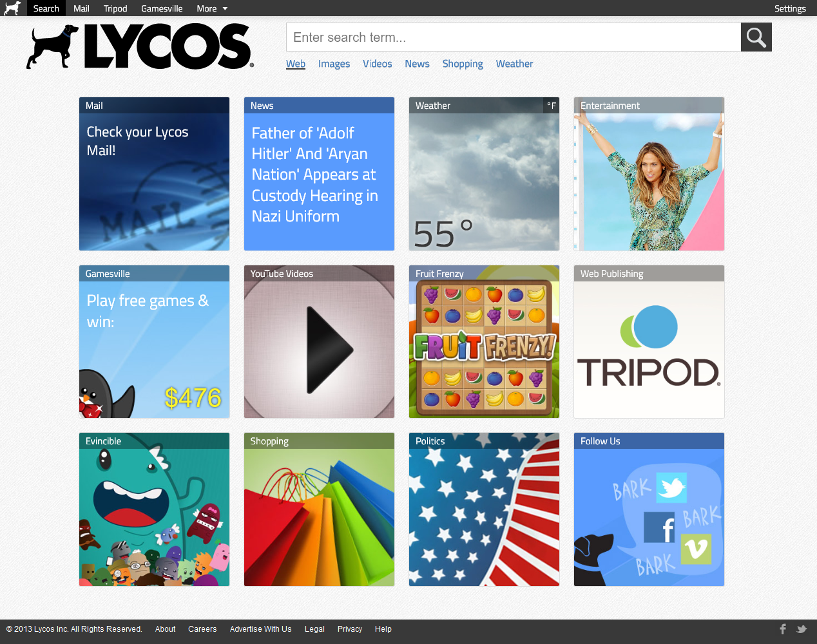Click the Legal footer link
The image size is (817, 644).
[x=314, y=629]
